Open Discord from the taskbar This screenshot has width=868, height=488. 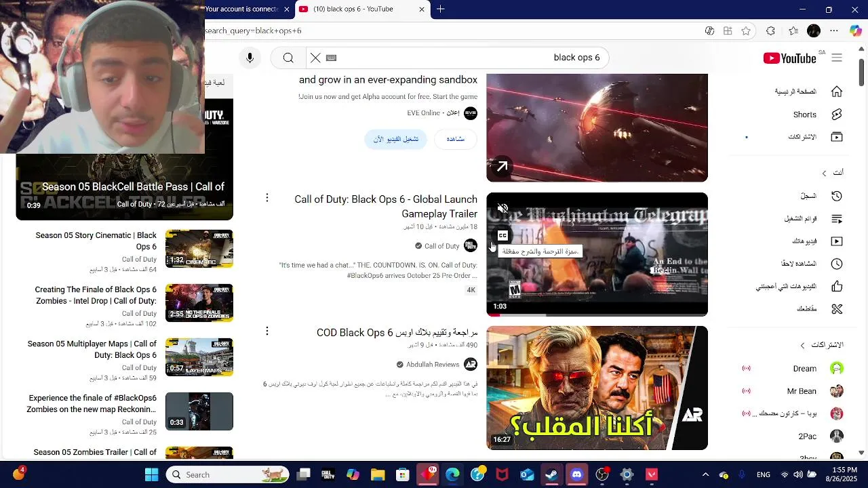pyautogui.click(x=576, y=474)
